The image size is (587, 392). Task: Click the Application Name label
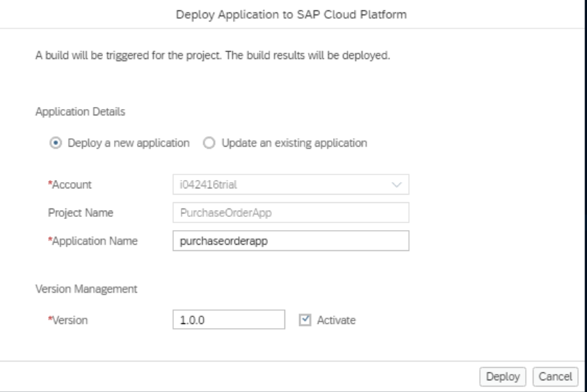click(x=93, y=241)
